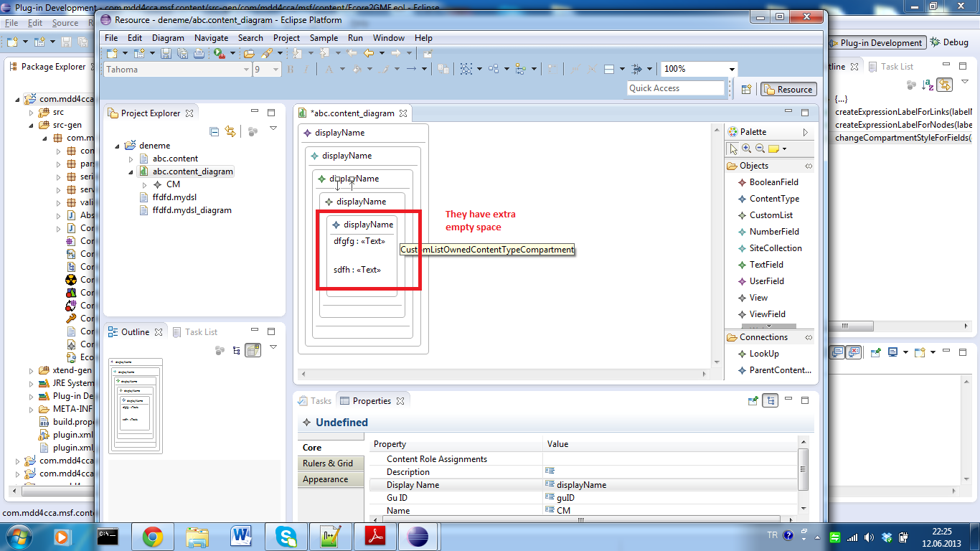Image resolution: width=980 pixels, height=551 pixels.
Task: Toggle Show Categories in Properties view
Action: click(x=771, y=401)
